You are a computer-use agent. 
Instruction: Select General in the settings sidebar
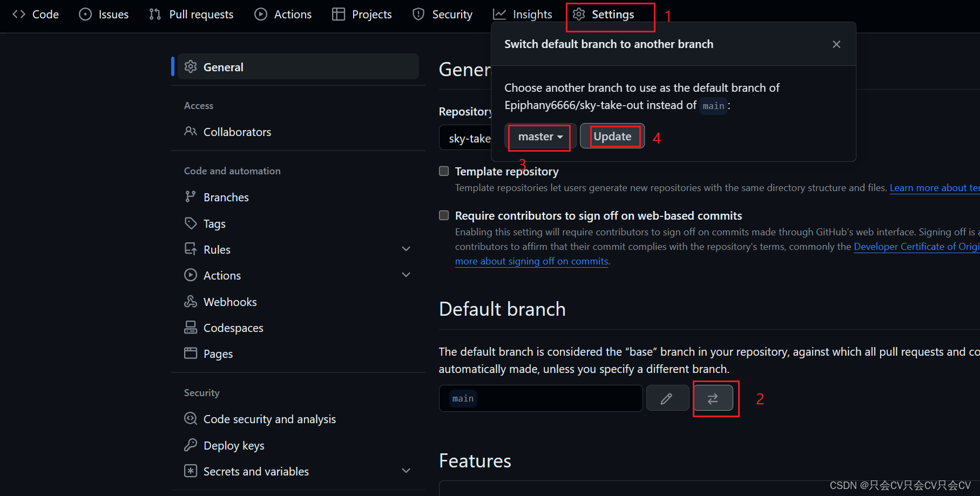tap(298, 67)
